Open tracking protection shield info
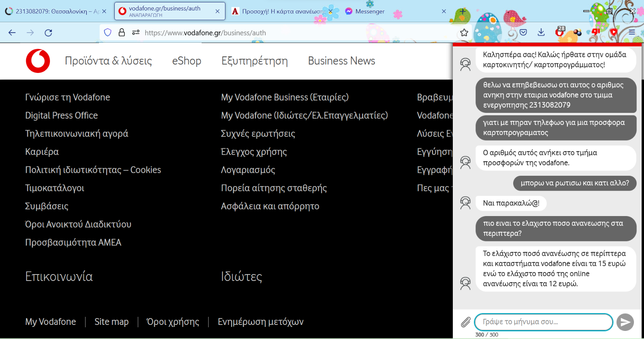 click(107, 33)
